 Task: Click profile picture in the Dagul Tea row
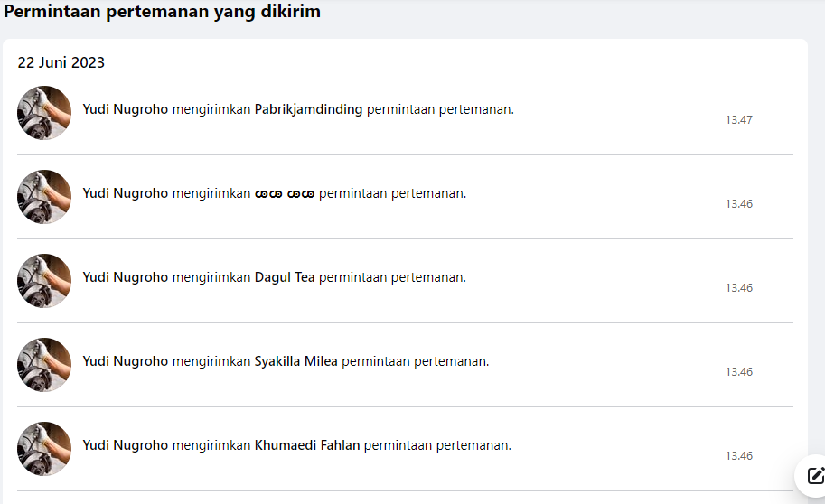[44, 280]
